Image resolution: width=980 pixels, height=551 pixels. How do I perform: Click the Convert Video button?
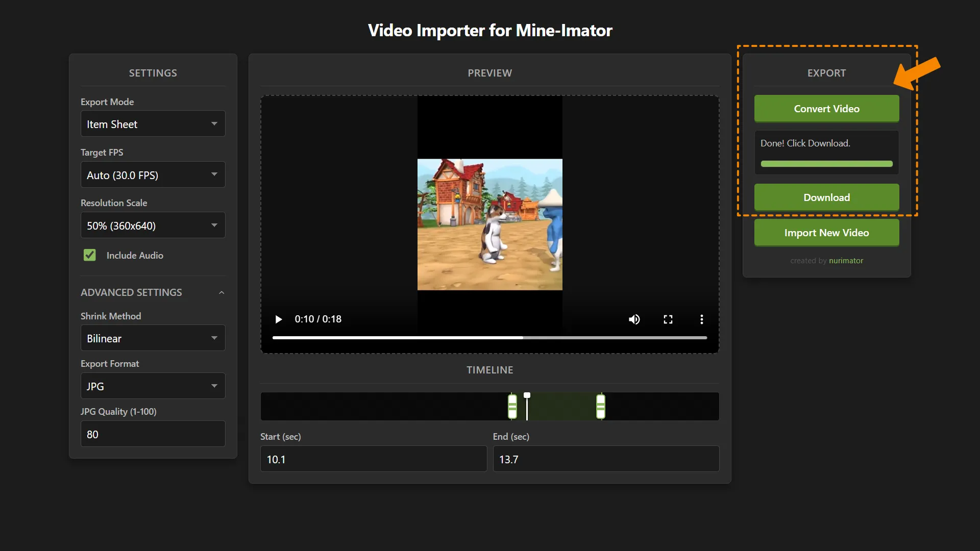tap(826, 109)
